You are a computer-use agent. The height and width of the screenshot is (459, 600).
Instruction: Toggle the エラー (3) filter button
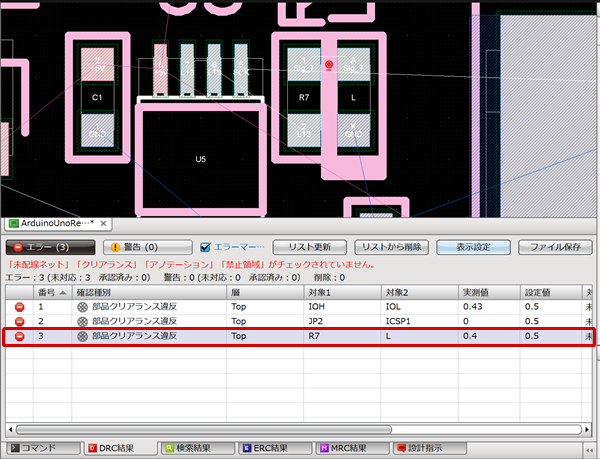51,246
